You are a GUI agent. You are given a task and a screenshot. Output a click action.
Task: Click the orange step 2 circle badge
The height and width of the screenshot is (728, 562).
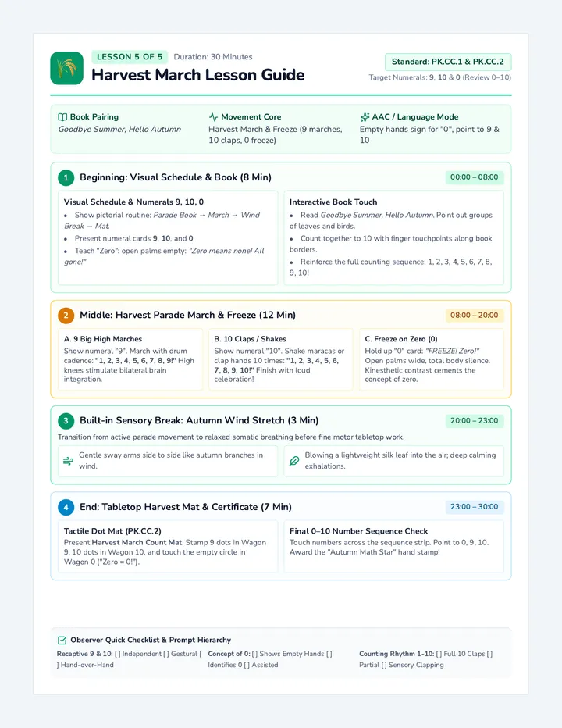(66, 316)
